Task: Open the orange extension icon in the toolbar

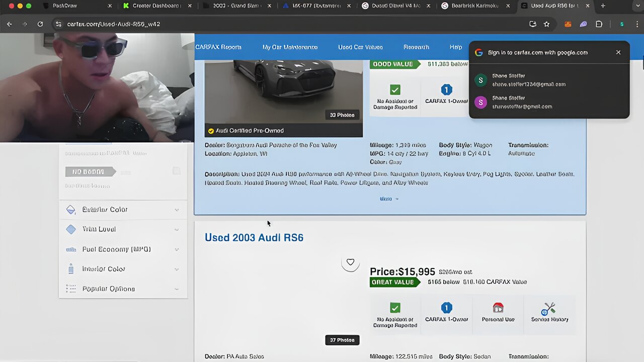Action: click(x=568, y=24)
